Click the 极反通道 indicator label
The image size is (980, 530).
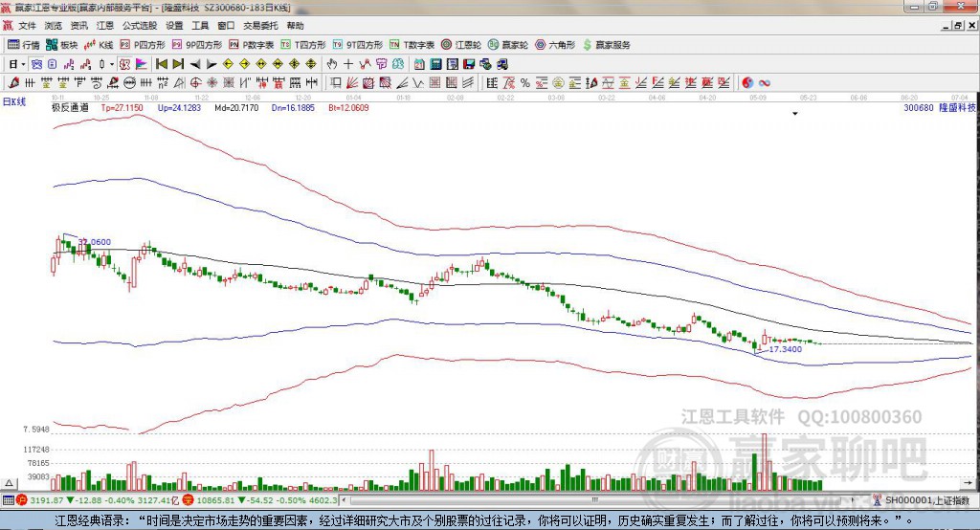pos(70,107)
